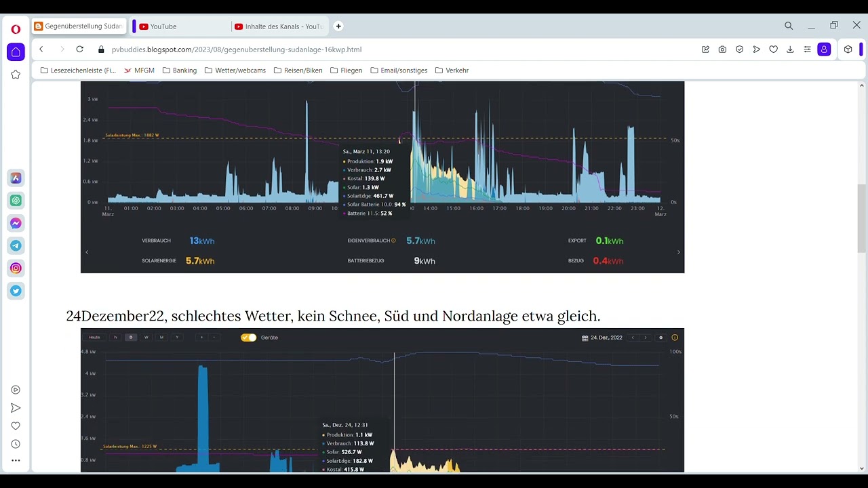The image size is (868, 488).
Task: Open the 24. Dez. 2022 date picker
Action: coord(602,338)
